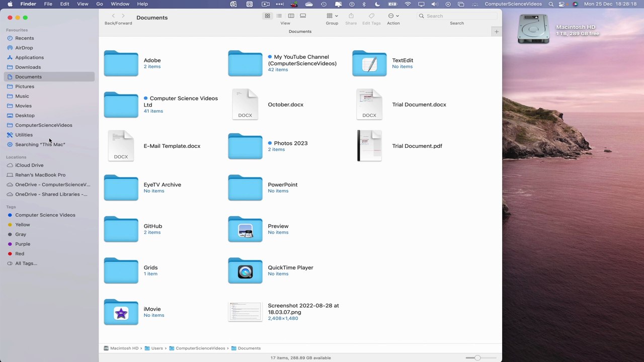The height and width of the screenshot is (362, 644).
Task: Switch to column view in toolbar
Action: (291, 16)
